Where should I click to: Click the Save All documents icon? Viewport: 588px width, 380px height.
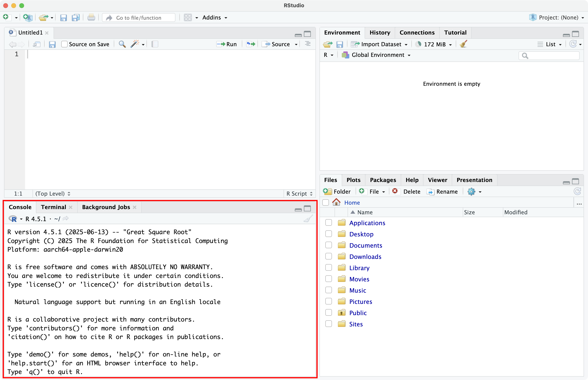[76, 18]
